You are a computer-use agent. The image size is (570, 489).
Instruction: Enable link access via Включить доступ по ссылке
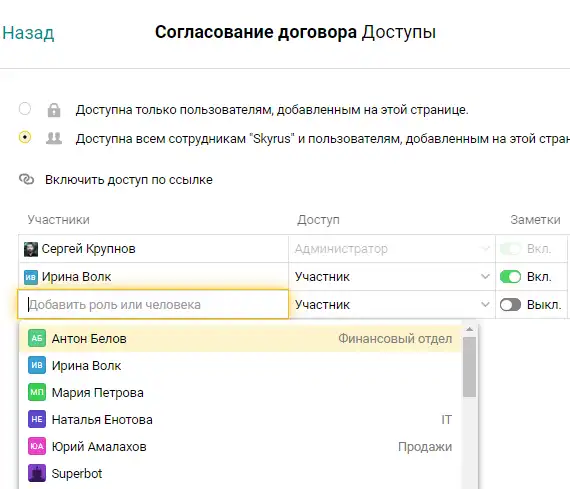[x=129, y=180]
